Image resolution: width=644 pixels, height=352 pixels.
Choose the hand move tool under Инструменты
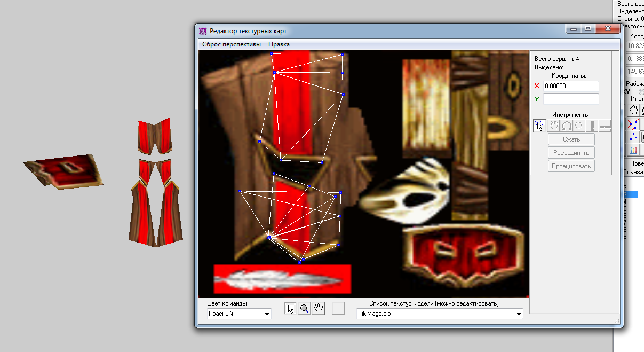[x=554, y=126]
